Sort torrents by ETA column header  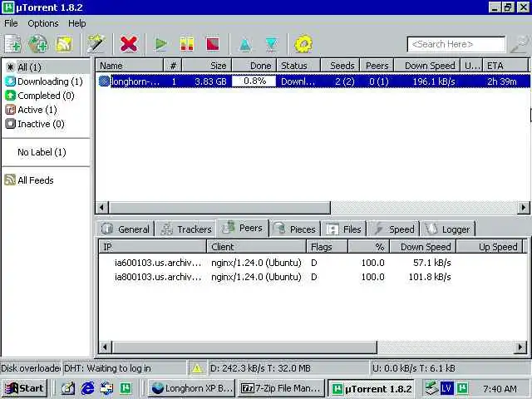505,66
